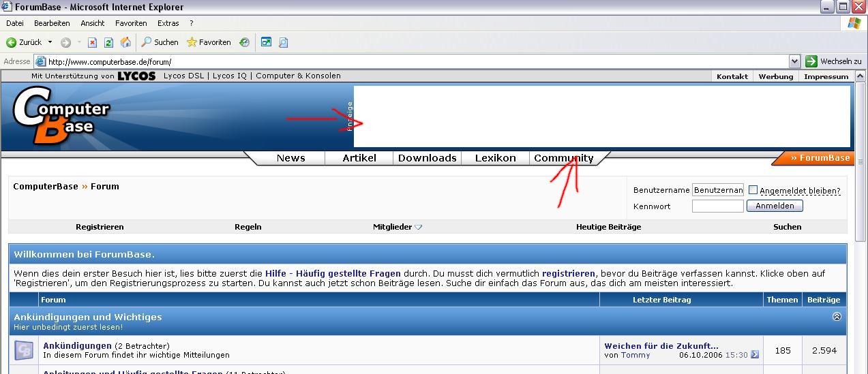Click the IE icon in title bar
868x374 pixels.
(x=7, y=7)
